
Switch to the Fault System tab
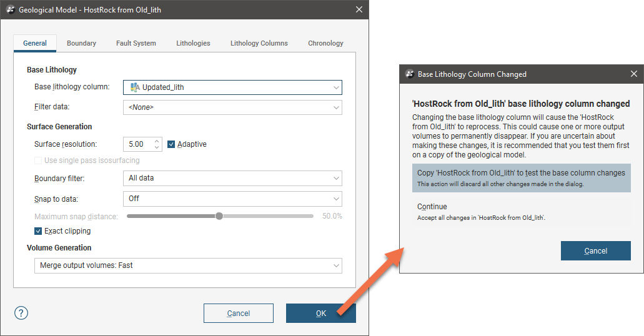coord(136,43)
